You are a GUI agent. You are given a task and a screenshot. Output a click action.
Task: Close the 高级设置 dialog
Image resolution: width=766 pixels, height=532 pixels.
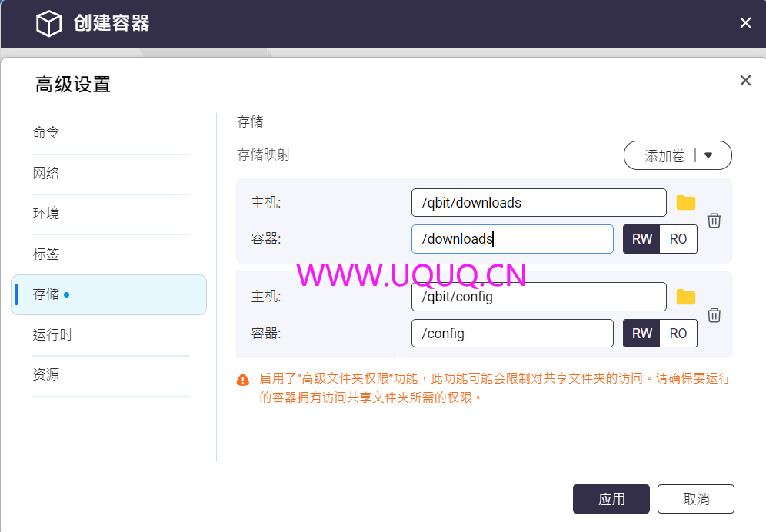744,81
